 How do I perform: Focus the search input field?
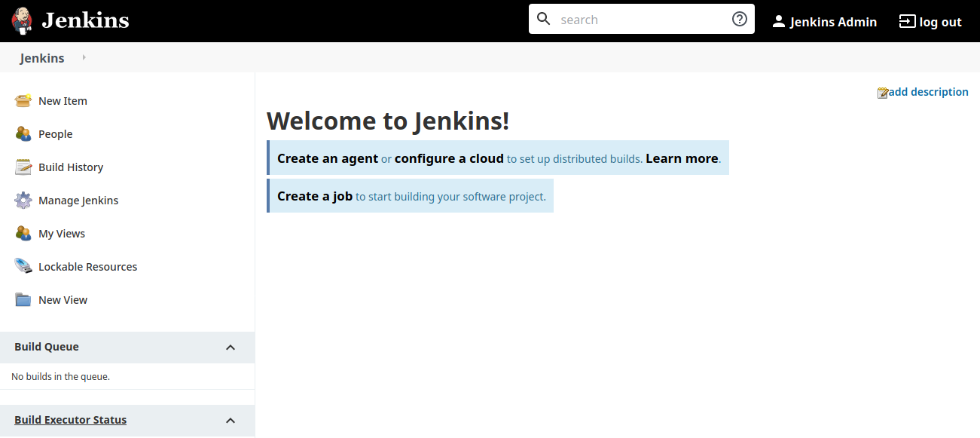[642, 19]
